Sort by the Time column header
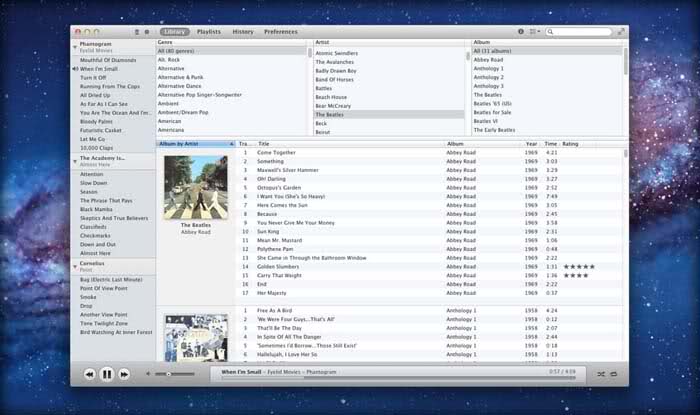Screen dimensions: 700x415 (x=550, y=144)
